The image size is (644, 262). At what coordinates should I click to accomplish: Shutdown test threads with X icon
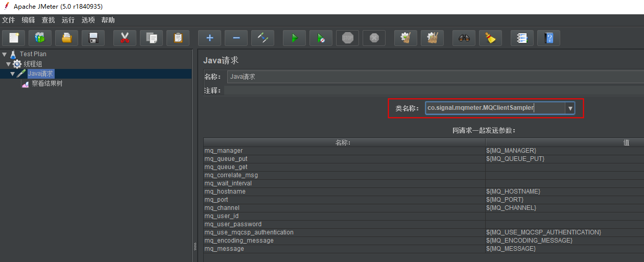374,38
